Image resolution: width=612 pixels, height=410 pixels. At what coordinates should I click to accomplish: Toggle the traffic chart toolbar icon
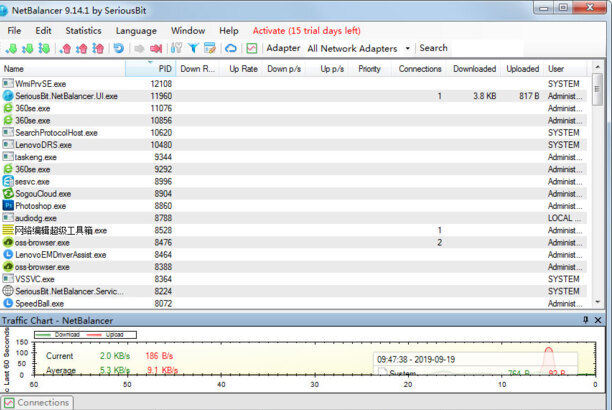click(252, 48)
